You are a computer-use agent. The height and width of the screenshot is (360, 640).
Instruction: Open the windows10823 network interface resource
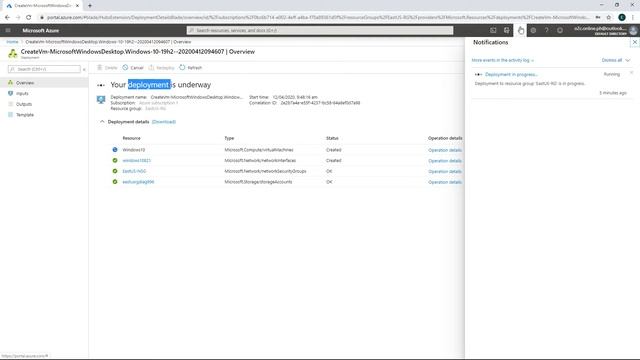[x=136, y=160]
